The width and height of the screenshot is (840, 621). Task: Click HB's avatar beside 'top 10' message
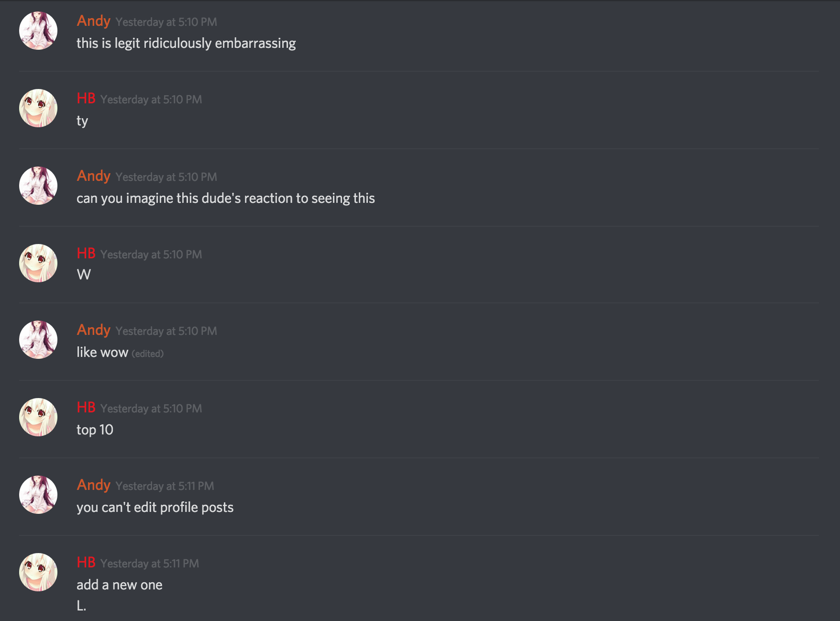point(38,417)
